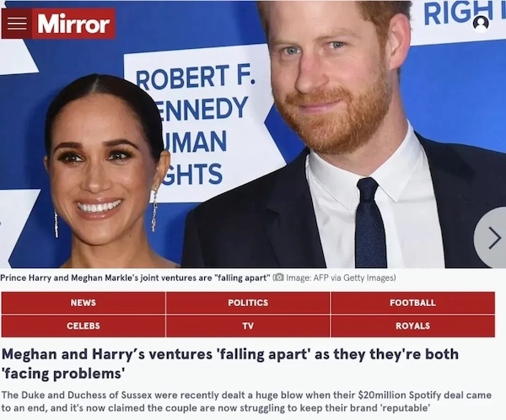Click the camera icon in image caption
Viewport: 506px width, 420px height.
pos(279,277)
